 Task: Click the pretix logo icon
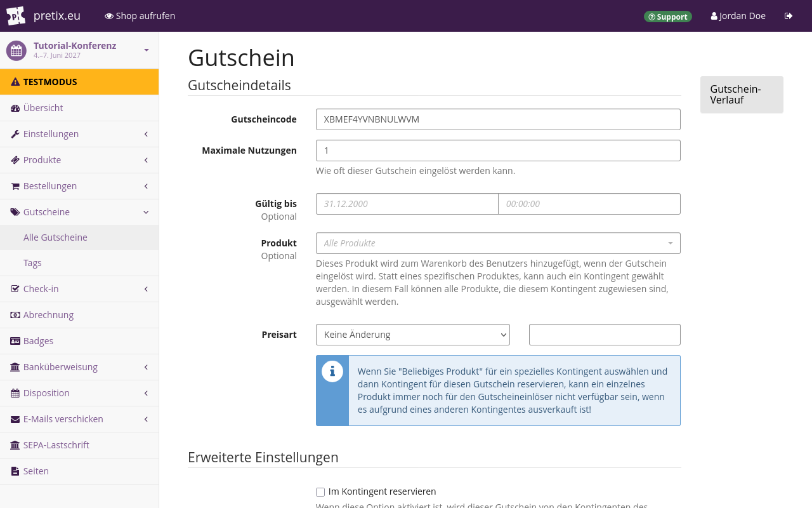pos(16,16)
